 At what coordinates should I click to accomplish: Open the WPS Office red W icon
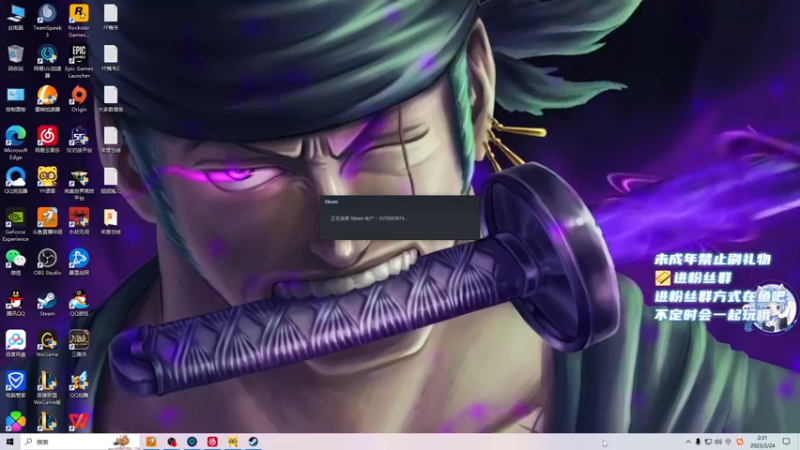(x=79, y=421)
